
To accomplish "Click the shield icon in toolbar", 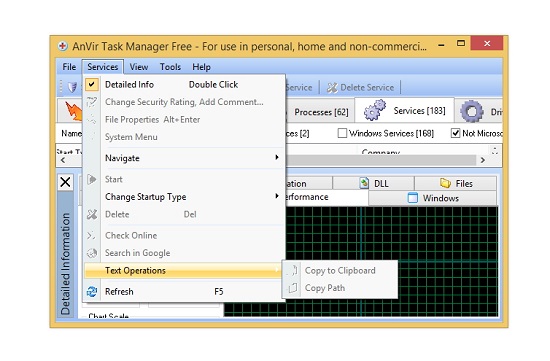I will 72,87.
